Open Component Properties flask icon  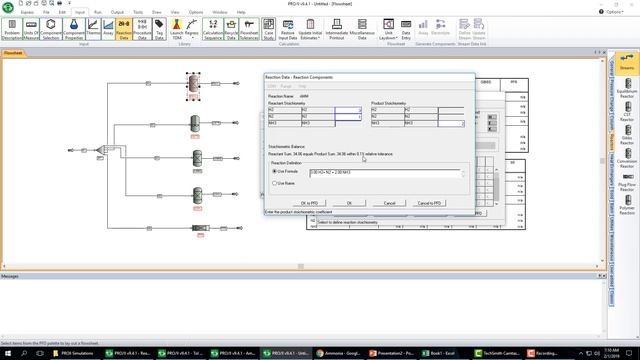pos(74,29)
